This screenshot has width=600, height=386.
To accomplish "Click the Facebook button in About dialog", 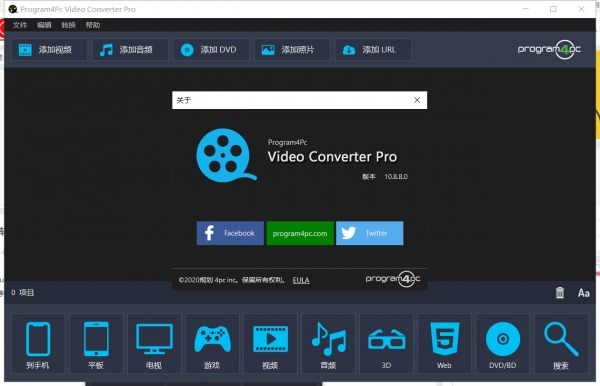I will (x=230, y=233).
